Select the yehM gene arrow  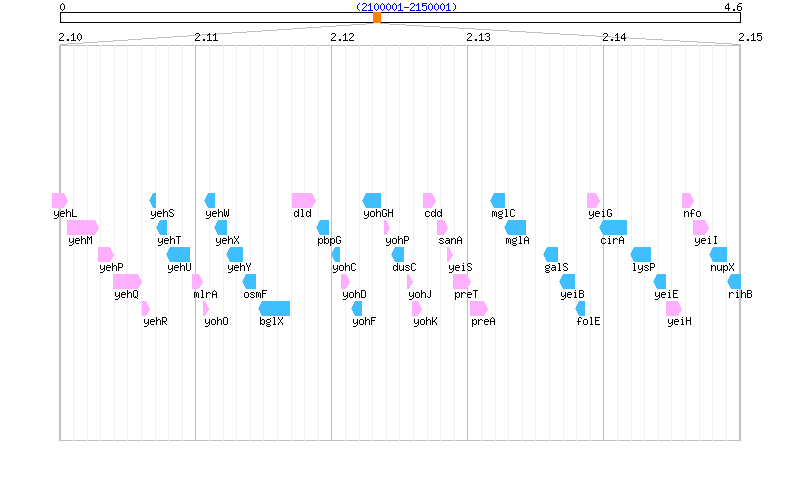pyautogui.click(x=82, y=227)
